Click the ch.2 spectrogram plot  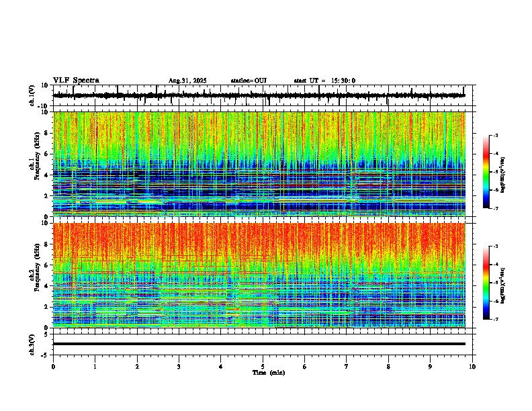(259, 275)
